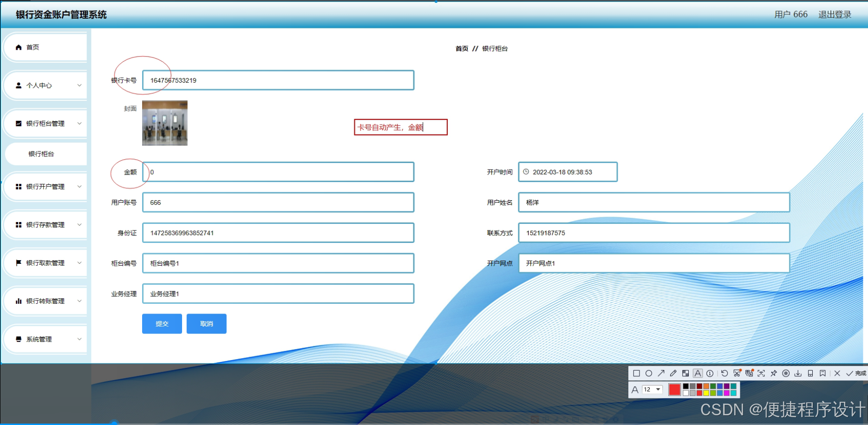Image resolution: width=868 pixels, height=425 pixels.
Task: Click the 联系方式 phone number field
Action: tap(654, 233)
